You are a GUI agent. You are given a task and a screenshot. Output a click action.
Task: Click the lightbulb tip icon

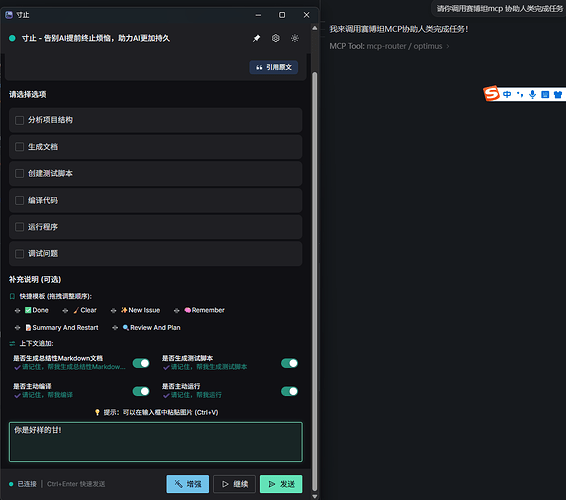pyautogui.click(x=97, y=412)
